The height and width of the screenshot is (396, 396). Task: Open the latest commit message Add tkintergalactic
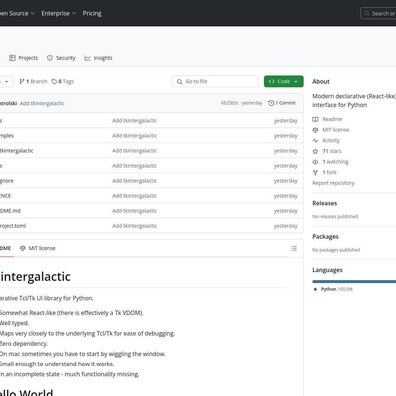(x=42, y=103)
